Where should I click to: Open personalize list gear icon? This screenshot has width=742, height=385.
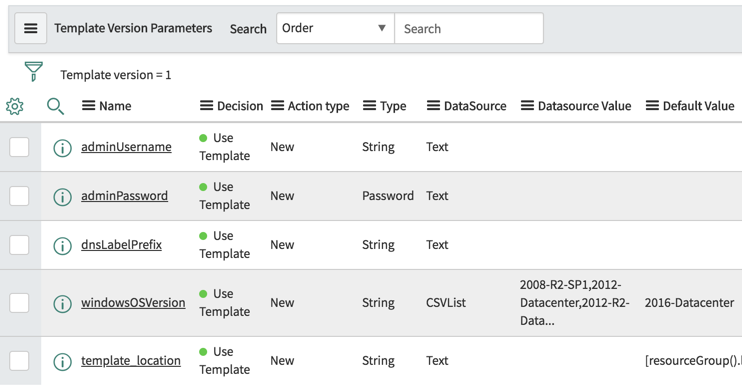point(15,106)
